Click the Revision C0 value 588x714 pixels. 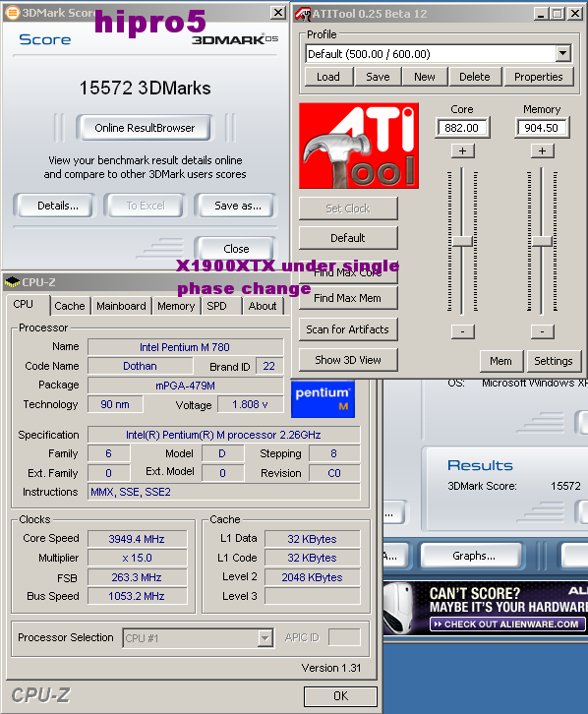pos(334,473)
